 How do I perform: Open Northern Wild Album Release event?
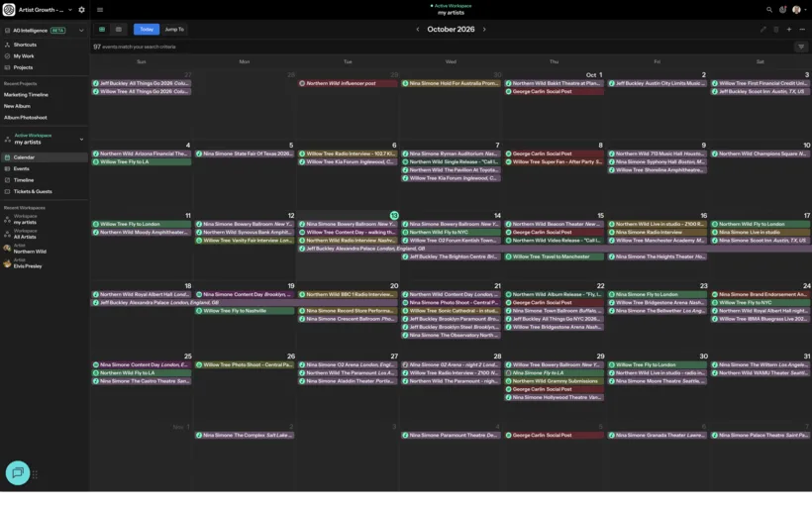tap(555, 295)
